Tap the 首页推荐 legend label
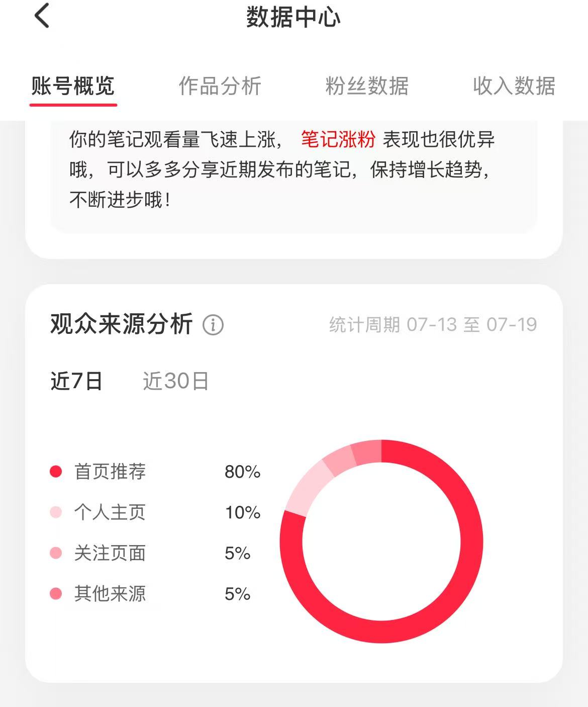The image size is (588, 707). [110, 472]
